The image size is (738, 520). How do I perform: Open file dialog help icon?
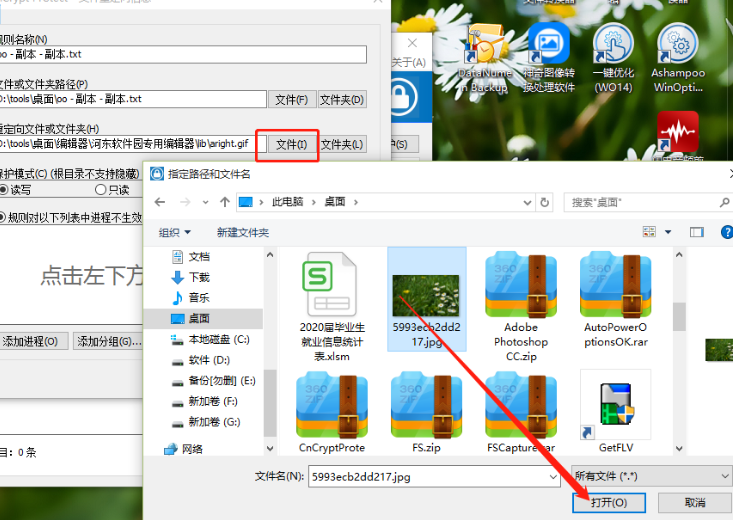coord(727,232)
